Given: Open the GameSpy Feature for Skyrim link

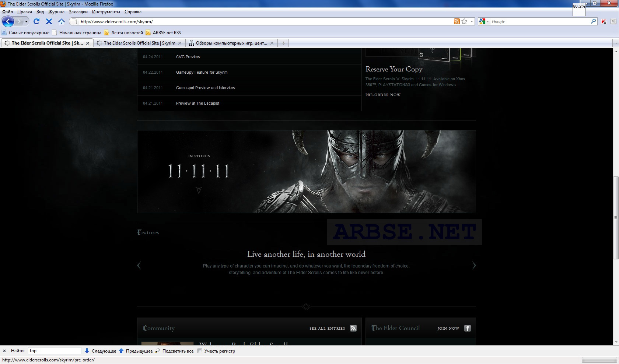Looking at the screenshot, I should [202, 72].
